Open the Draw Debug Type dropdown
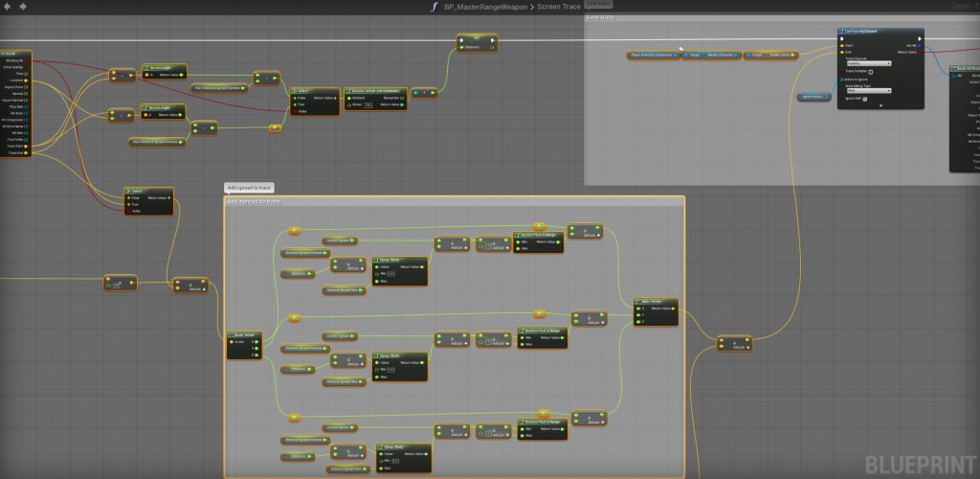 pyautogui.click(x=866, y=91)
